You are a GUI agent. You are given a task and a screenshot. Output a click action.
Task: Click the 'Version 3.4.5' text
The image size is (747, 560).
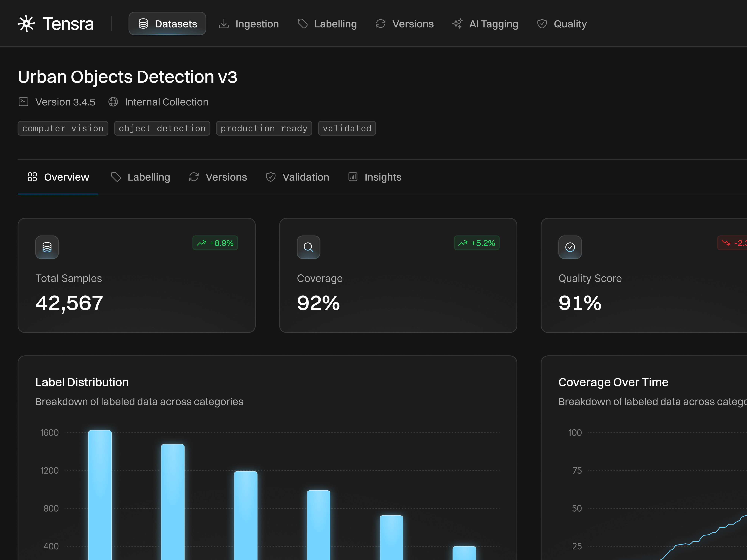[65, 102]
